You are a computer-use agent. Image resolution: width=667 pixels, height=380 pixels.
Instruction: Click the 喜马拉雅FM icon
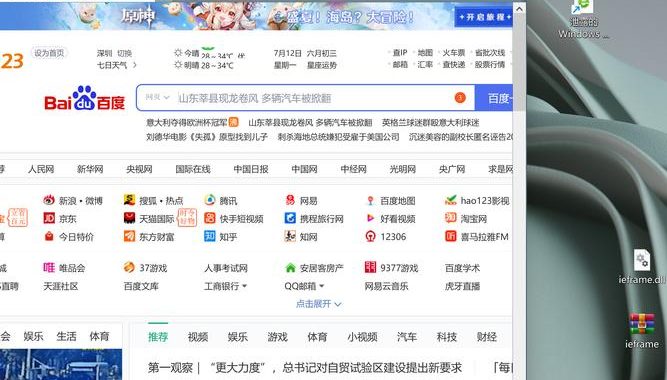tap(451, 236)
